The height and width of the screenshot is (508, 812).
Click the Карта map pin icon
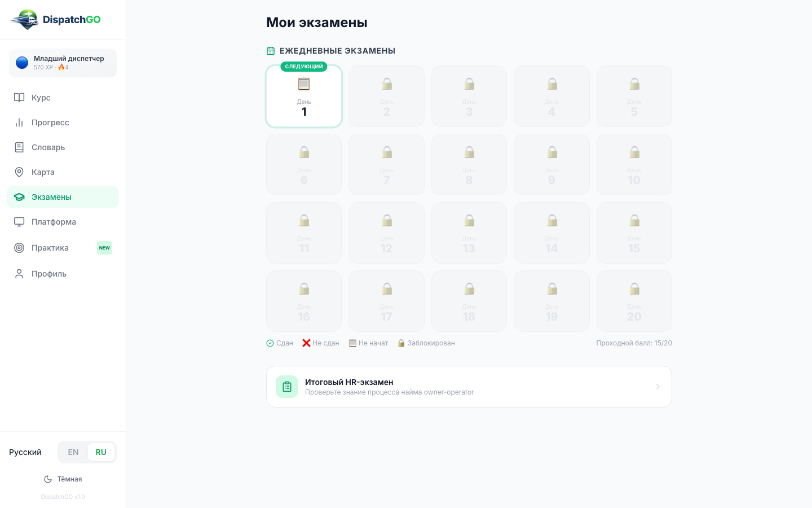coord(19,172)
